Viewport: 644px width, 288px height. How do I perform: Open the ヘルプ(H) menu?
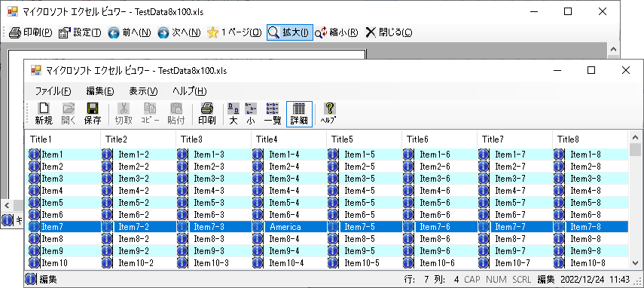click(x=189, y=91)
